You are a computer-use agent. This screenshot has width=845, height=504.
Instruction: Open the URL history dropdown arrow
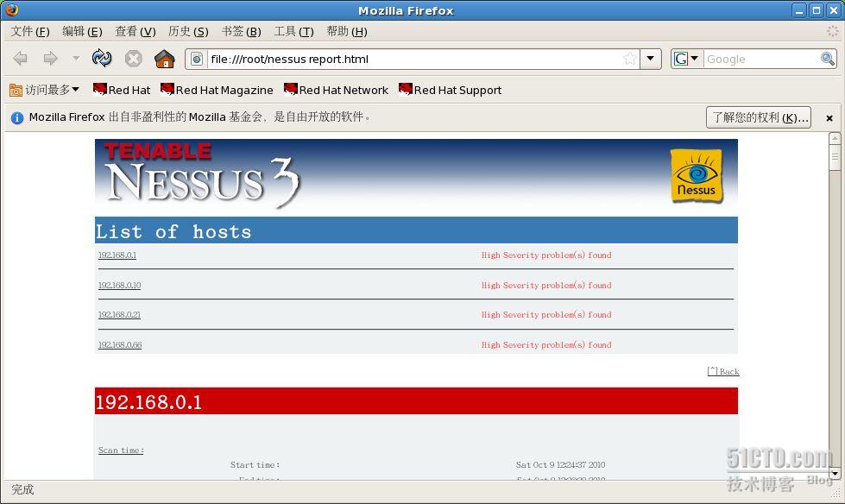click(651, 59)
